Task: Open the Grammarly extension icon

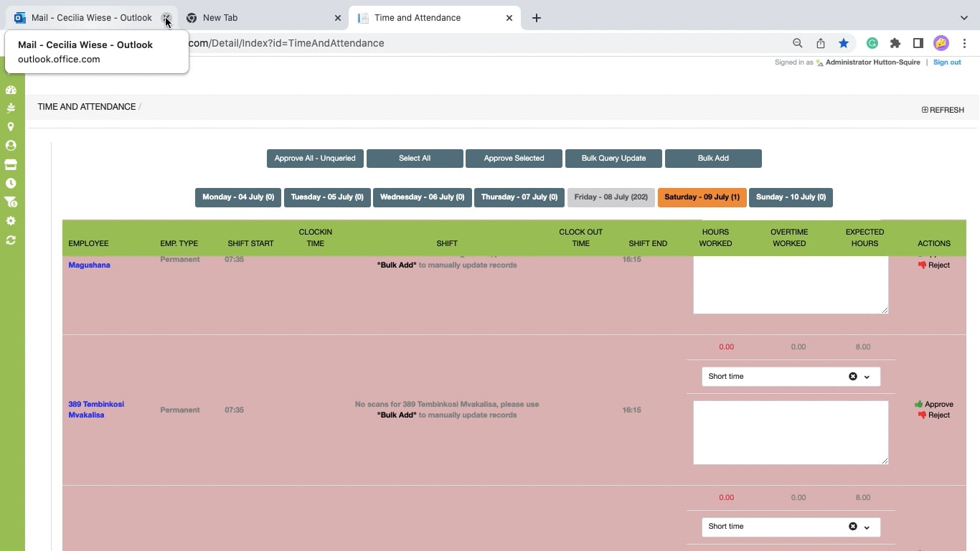Action: click(x=872, y=43)
